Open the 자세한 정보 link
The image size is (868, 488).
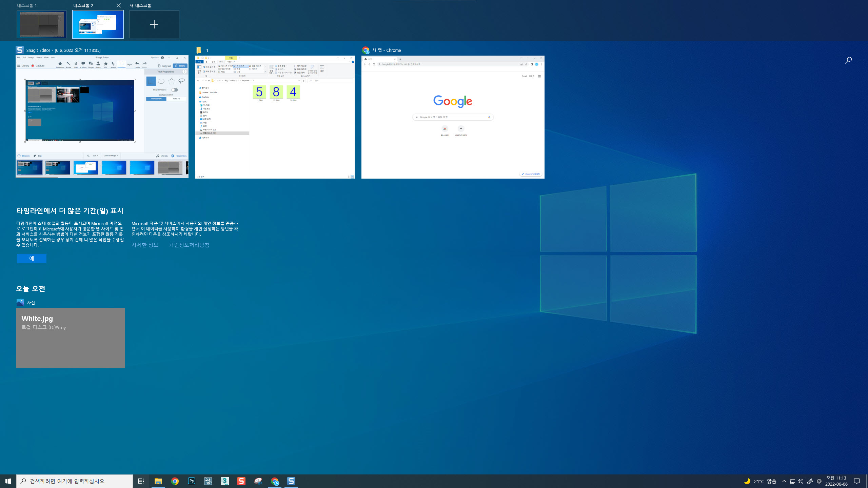pyautogui.click(x=145, y=245)
